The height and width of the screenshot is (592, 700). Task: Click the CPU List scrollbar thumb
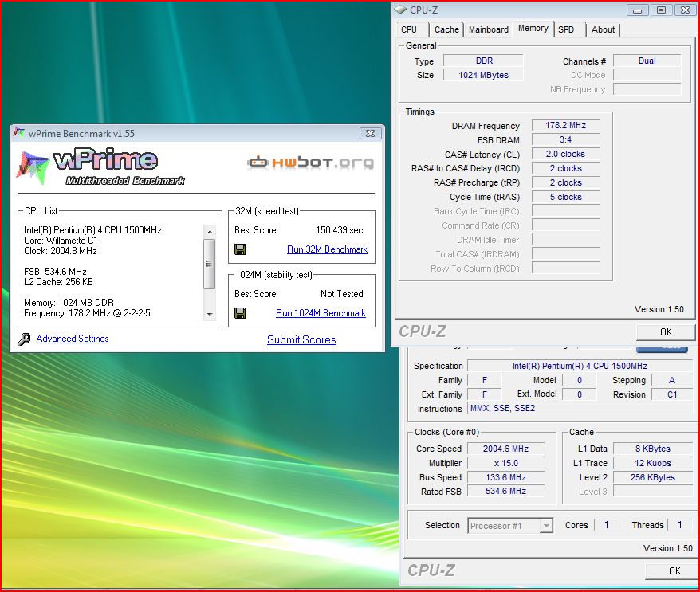point(210,264)
